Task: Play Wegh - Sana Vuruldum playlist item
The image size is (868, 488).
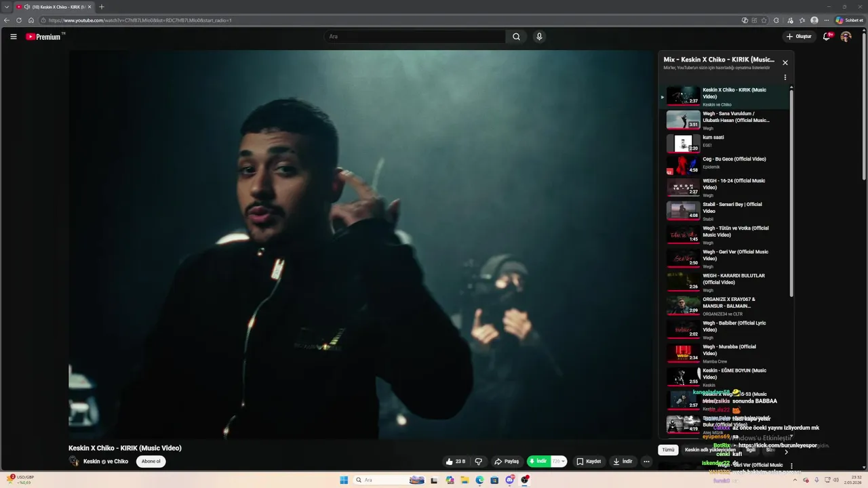Action: tap(724, 120)
